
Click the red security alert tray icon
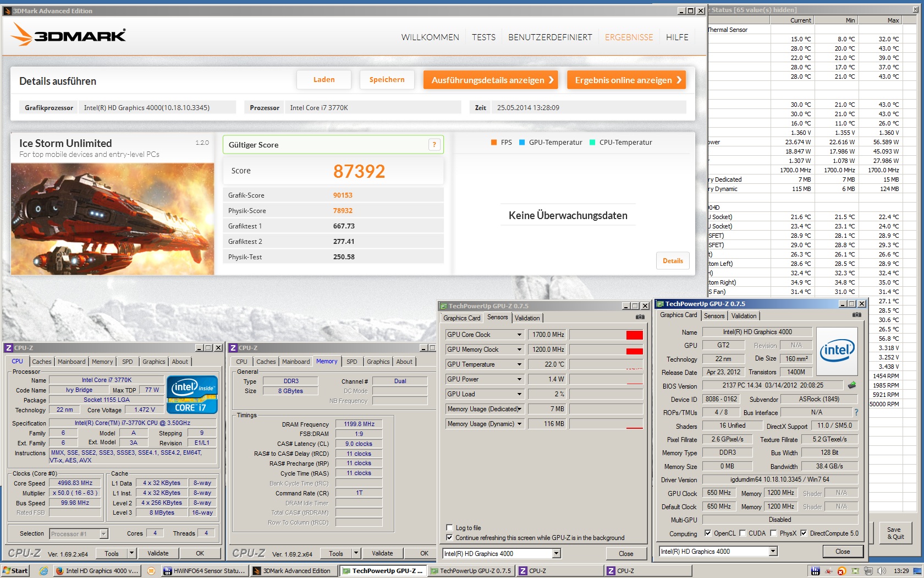coord(841,571)
